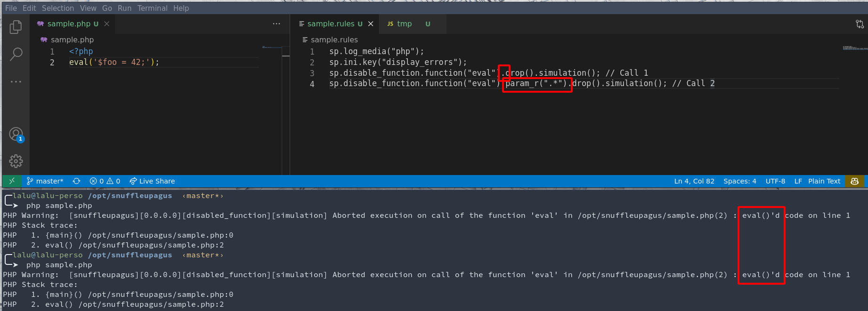Viewport: 868px width, 311px height.
Task: Change encoding via UTF-8
Action: point(775,181)
